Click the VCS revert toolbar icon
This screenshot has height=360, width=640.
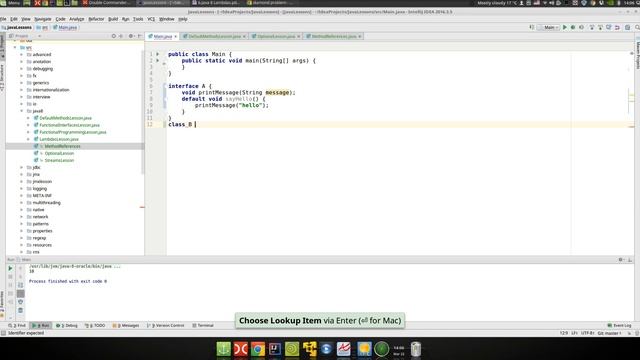617,27
